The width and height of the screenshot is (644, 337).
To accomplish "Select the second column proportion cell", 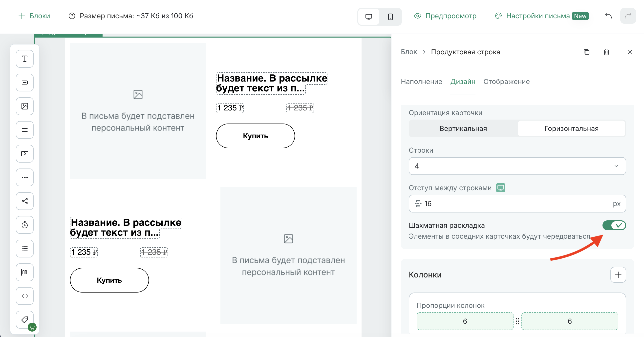I will click(x=570, y=321).
